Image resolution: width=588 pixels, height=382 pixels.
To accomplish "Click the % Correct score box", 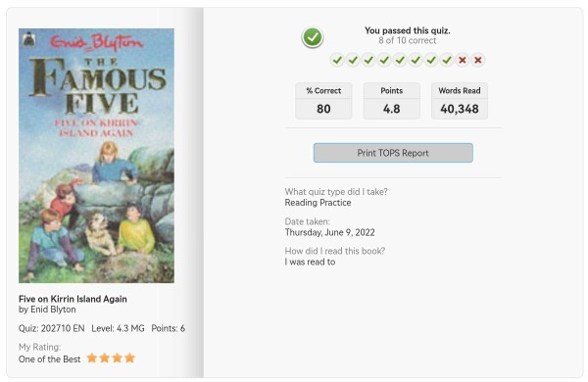I will point(323,101).
